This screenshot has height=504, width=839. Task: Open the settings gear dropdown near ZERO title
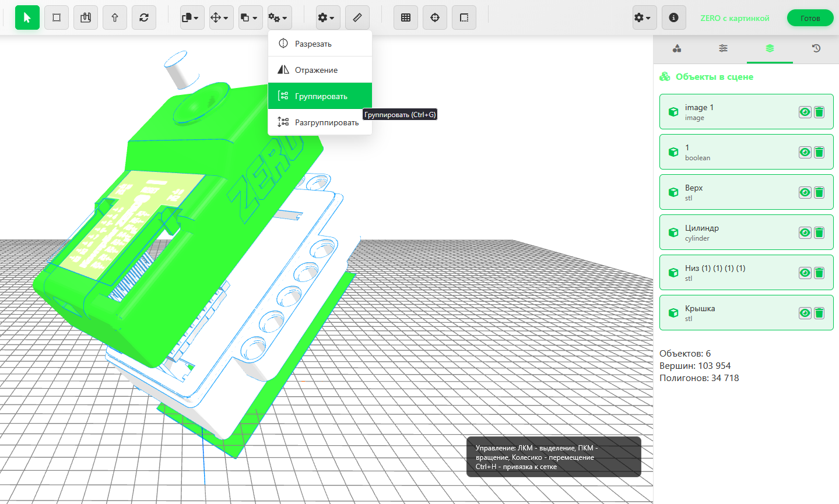click(642, 17)
